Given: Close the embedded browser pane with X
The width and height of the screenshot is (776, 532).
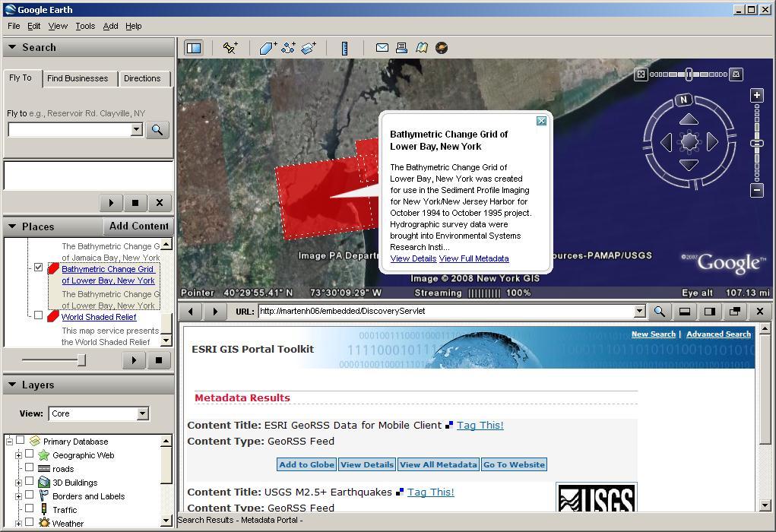Looking at the screenshot, I should [x=760, y=312].
